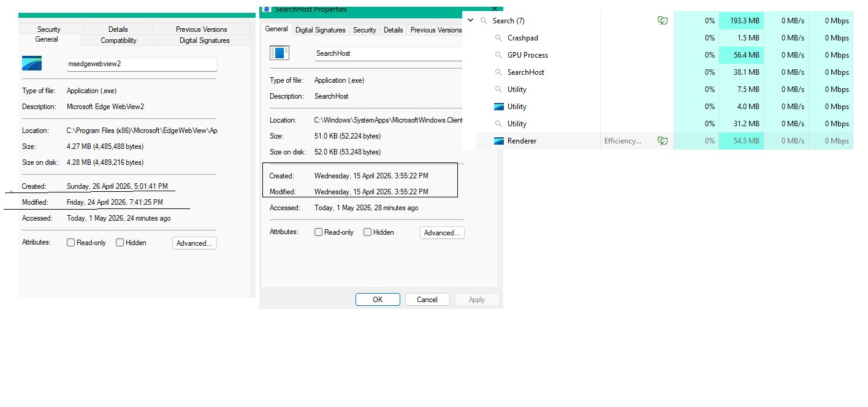Screen dimensions: 868x407
Task: Open Previous Versions tab in SearchHost Properties
Action: [x=436, y=30]
